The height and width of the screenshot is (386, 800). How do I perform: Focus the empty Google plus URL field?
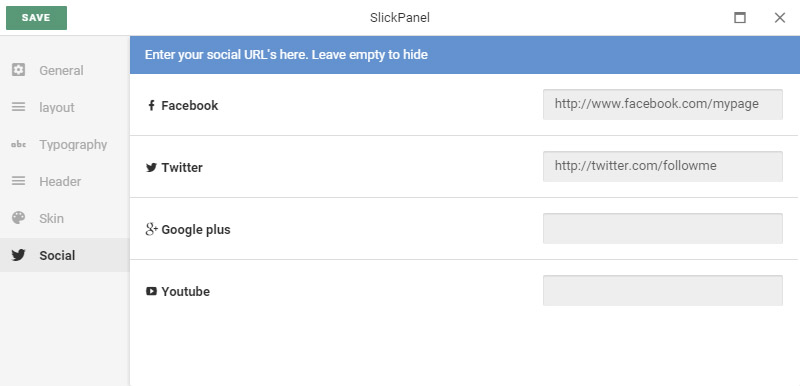pyautogui.click(x=663, y=228)
